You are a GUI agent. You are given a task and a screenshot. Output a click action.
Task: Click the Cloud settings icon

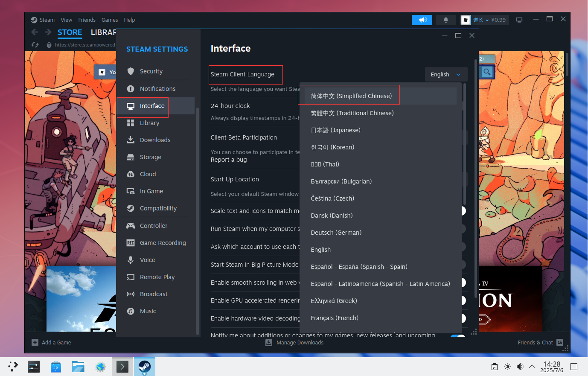coord(131,174)
